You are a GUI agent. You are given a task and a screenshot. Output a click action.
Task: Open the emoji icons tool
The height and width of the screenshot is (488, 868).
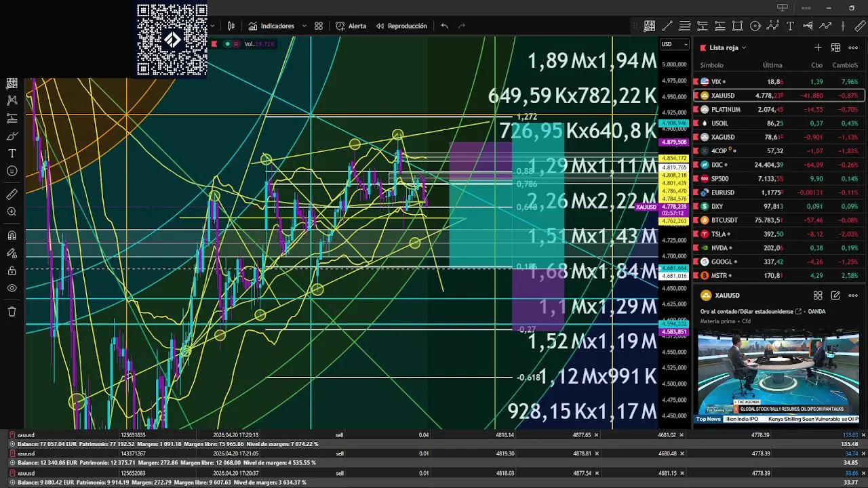[x=12, y=171]
